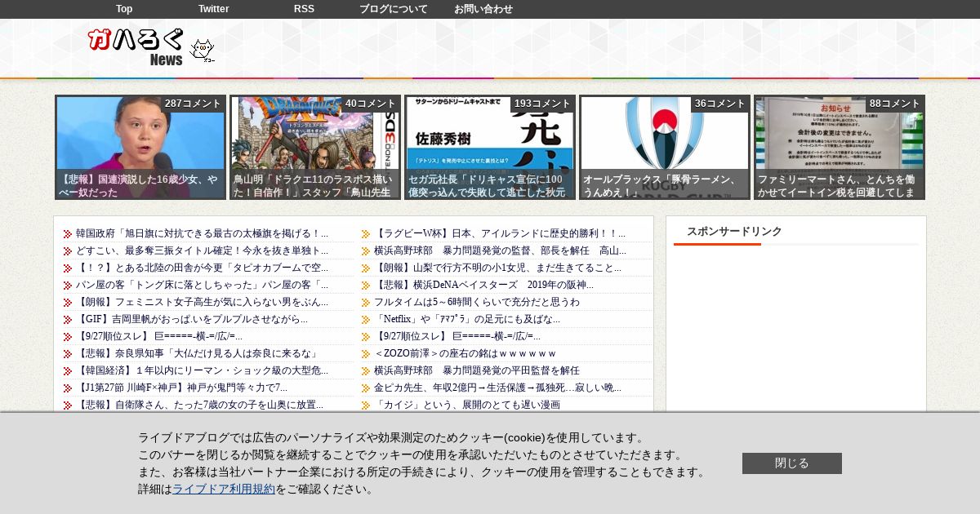The width and height of the screenshot is (980, 514).
Task: Open article 【ラグビーW杯】日本、アイルランドに歴史的勝利
Action: point(500,233)
